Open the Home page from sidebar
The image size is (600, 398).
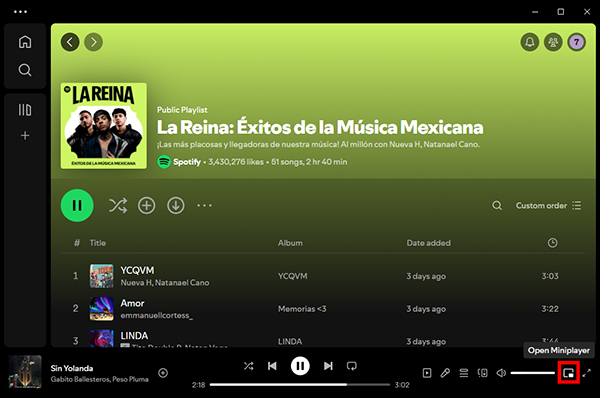25,42
